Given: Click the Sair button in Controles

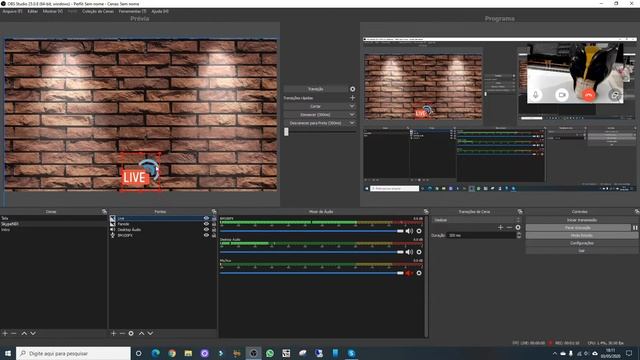Looking at the screenshot, I should 582,251.
